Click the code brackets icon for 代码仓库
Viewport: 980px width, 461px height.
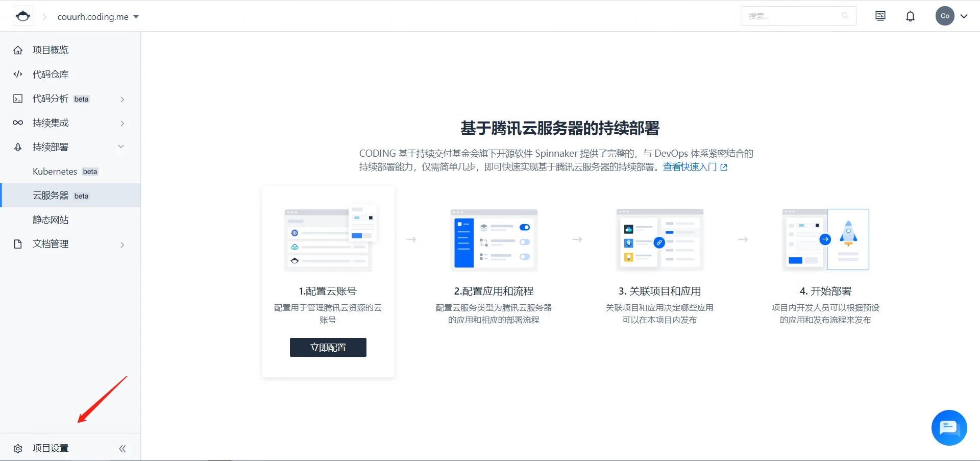pos(18,75)
